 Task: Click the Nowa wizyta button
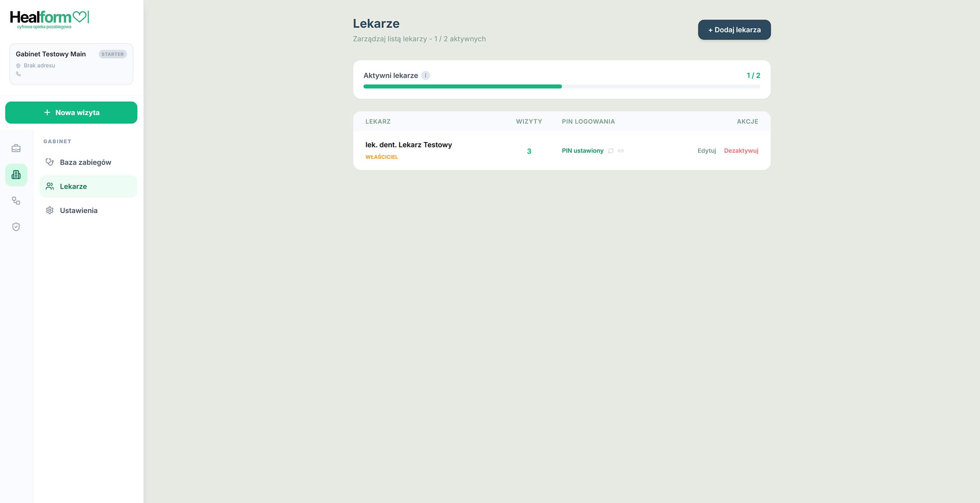71,112
